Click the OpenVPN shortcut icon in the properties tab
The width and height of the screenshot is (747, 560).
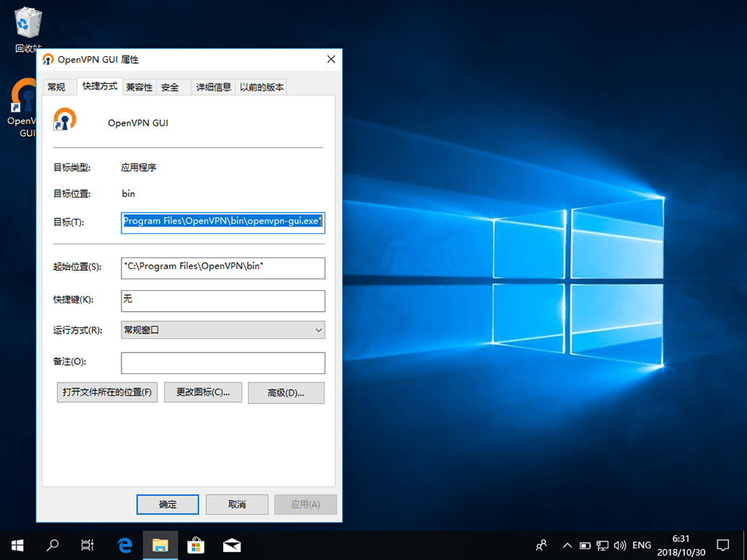(65, 119)
